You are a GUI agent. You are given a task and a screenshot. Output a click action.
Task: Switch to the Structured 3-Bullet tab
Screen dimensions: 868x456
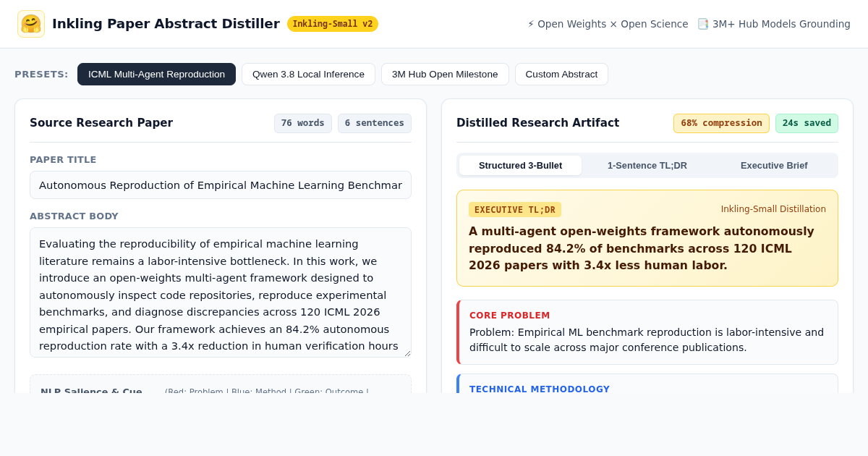[x=520, y=165]
